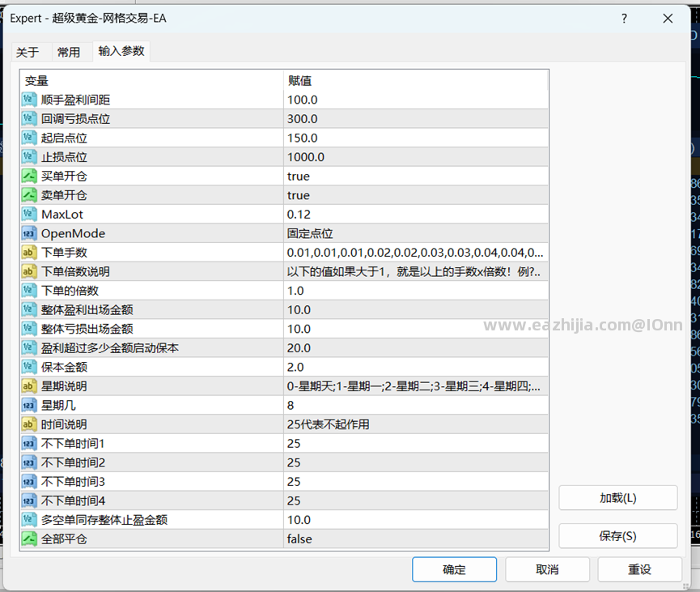700x592 pixels.
Task: Select the icon next to MaxLot
Action: coord(29,214)
